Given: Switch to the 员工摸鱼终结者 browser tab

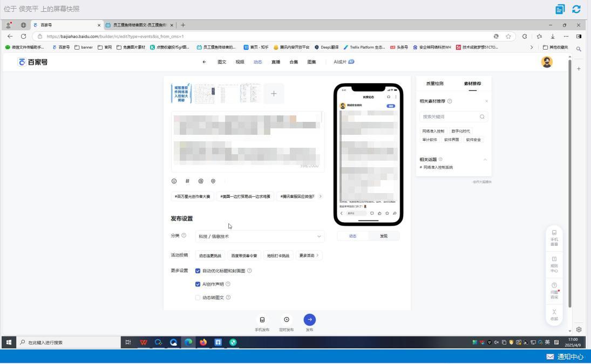Looking at the screenshot, I should coord(139,25).
